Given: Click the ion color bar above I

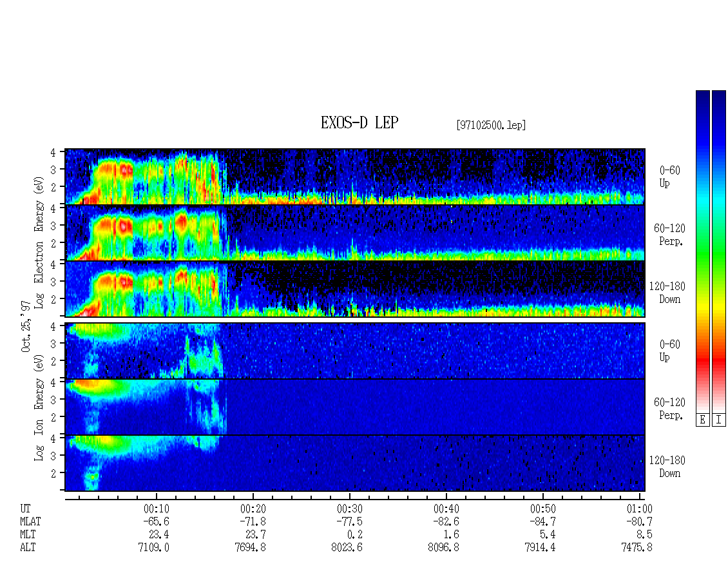Looking at the screenshot, I should point(719,251).
